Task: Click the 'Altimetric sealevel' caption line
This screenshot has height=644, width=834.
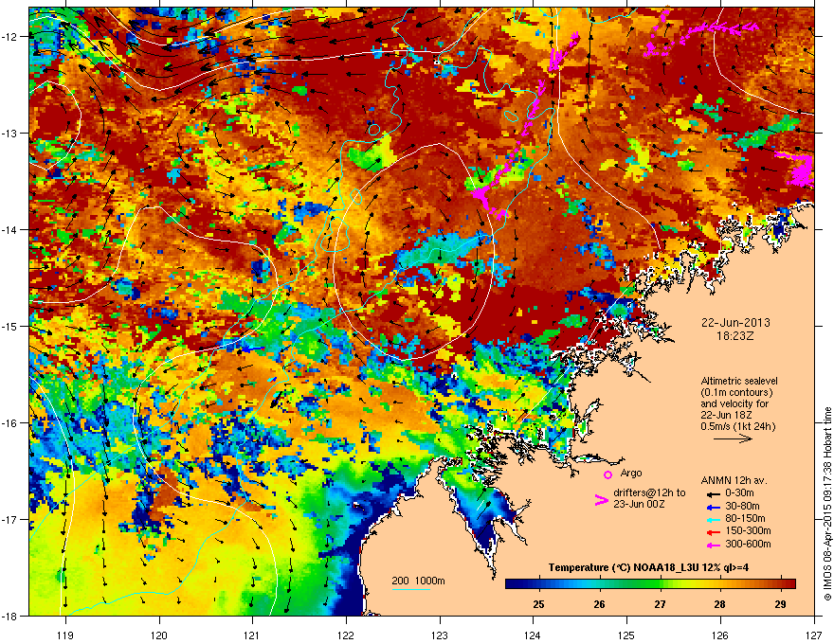Action: point(739,381)
